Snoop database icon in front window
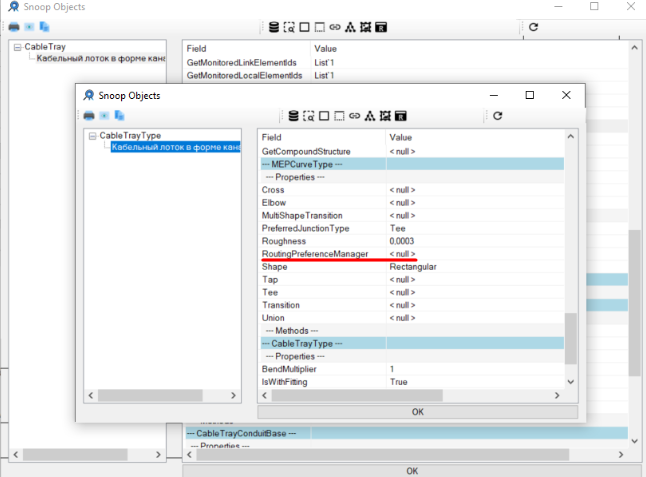Screen dimensions: 646x477 pyautogui.click(x=293, y=116)
